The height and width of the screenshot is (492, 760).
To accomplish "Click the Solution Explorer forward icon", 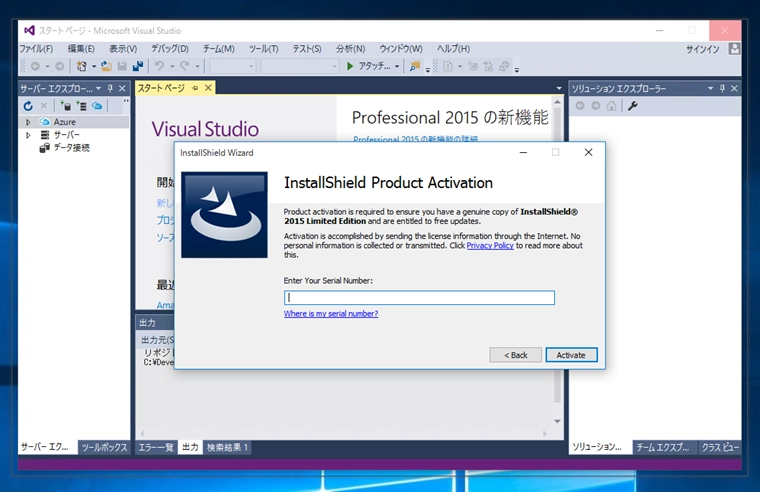I will [x=596, y=106].
